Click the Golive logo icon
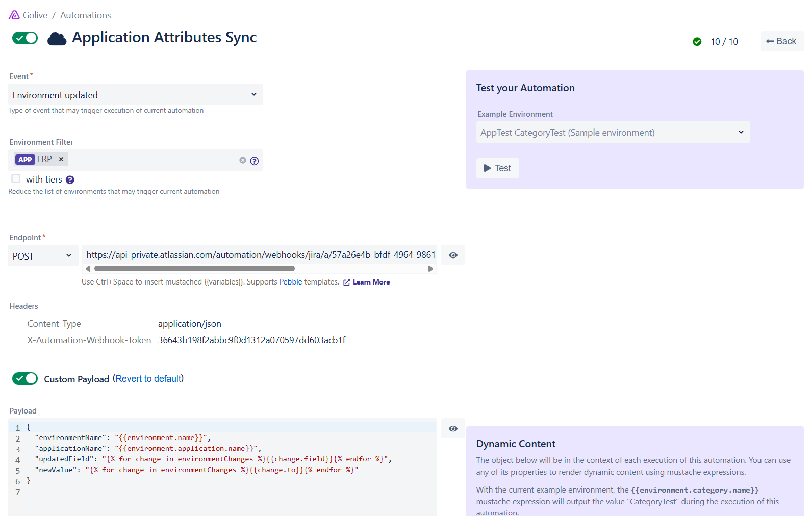812x516 pixels. [x=14, y=15]
